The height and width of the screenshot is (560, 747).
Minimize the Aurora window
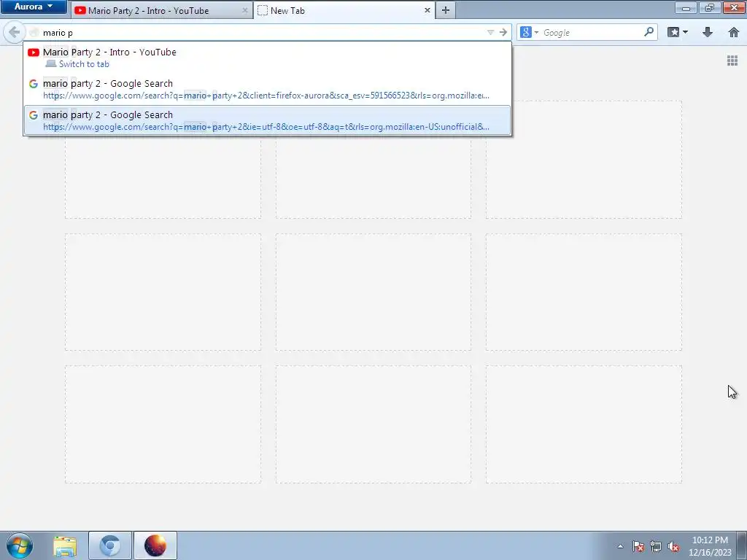686,7
